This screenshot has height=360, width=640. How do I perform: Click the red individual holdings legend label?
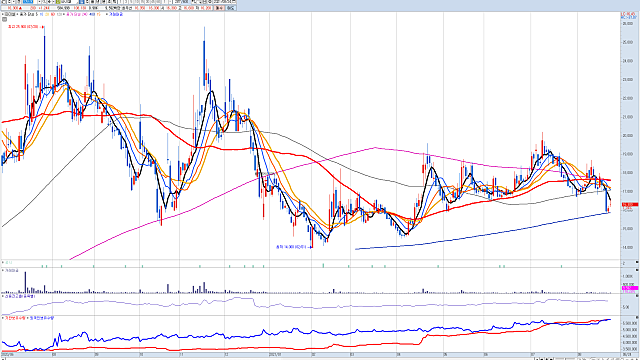point(15,318)
